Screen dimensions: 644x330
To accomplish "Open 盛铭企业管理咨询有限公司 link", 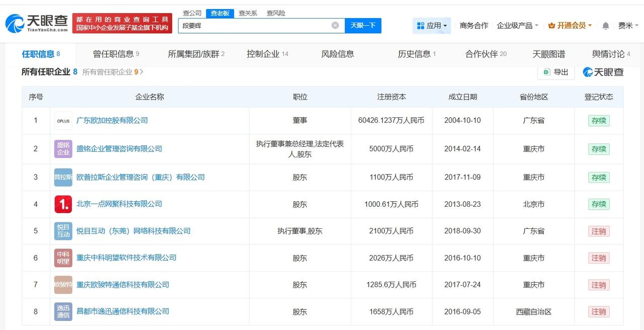I will click(119, 149).
